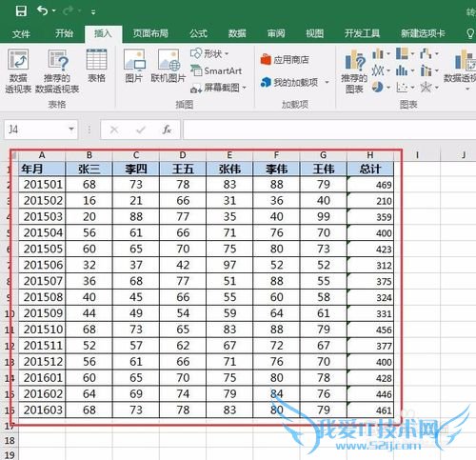Switch to the 开始 (Home) tab
This screenshot has height=460, width=476.
(x=65, y=33)
